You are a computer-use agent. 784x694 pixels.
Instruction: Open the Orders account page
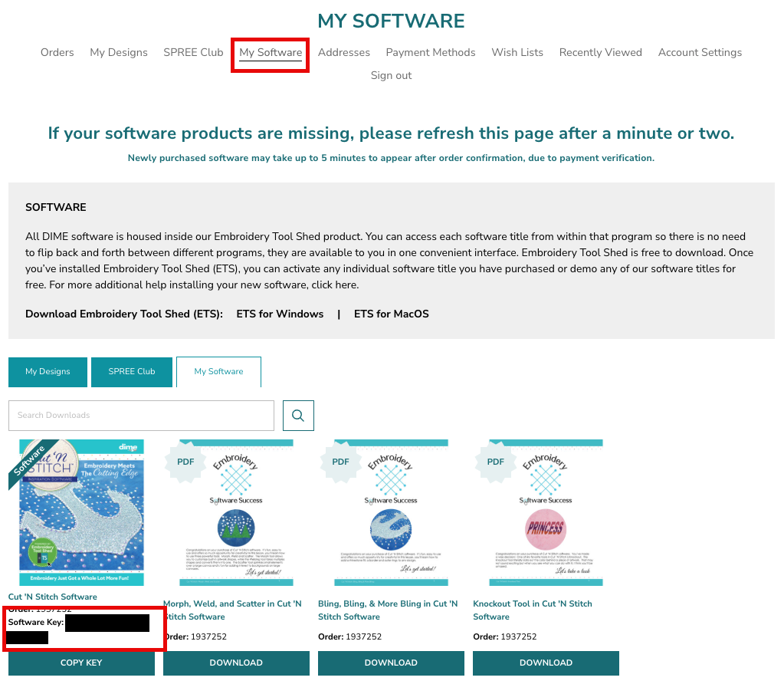pyautogui.click(x=57, y=53)
